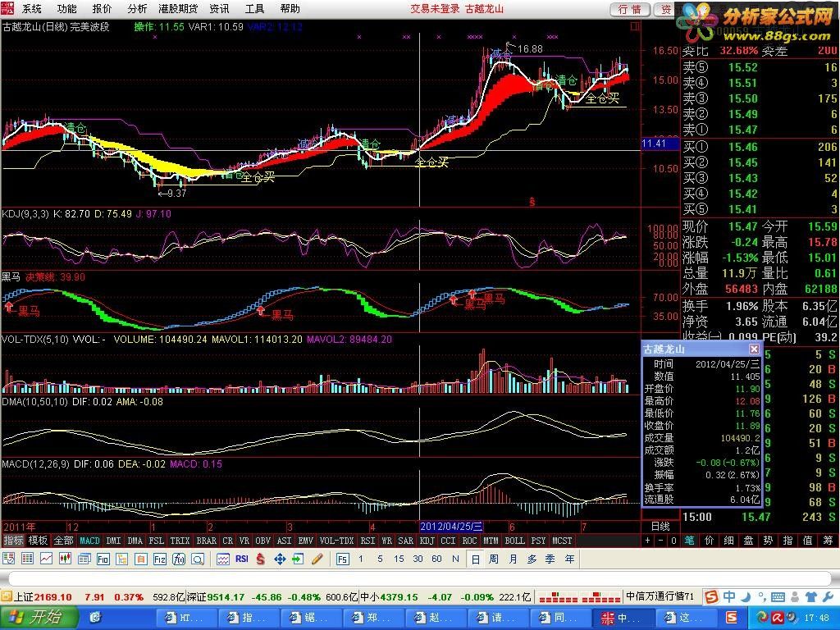
Task: Click the F5 toolbar icon
Action: coord(342,559)
